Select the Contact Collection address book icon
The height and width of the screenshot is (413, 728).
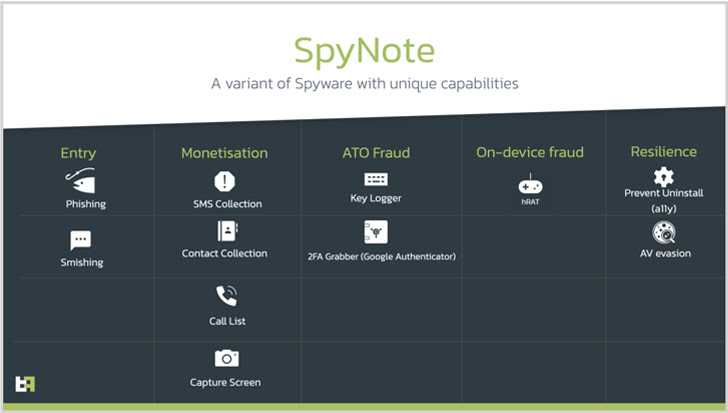(x=228, y=231)
